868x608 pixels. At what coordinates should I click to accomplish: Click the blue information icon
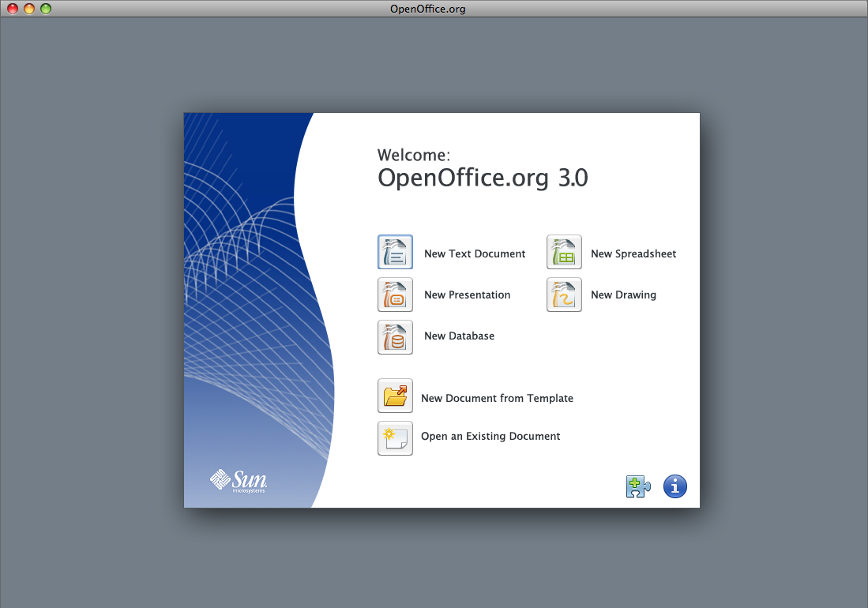click(x=674, y=486)
